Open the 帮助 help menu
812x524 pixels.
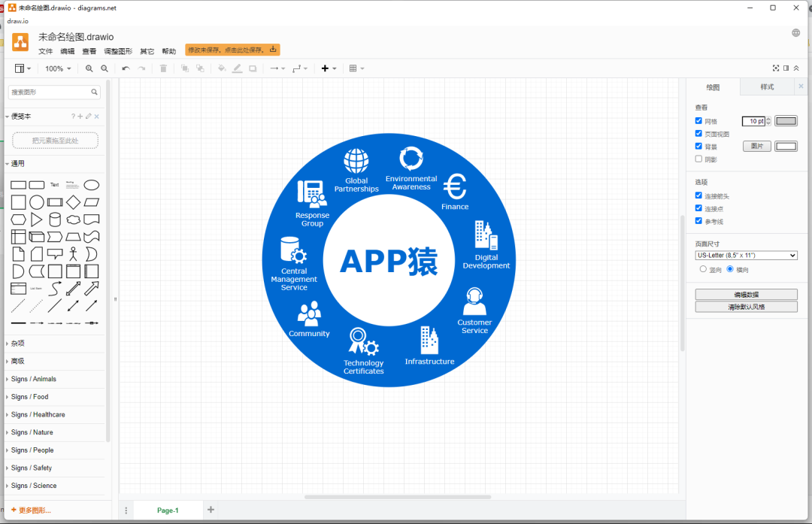[169, 51]
